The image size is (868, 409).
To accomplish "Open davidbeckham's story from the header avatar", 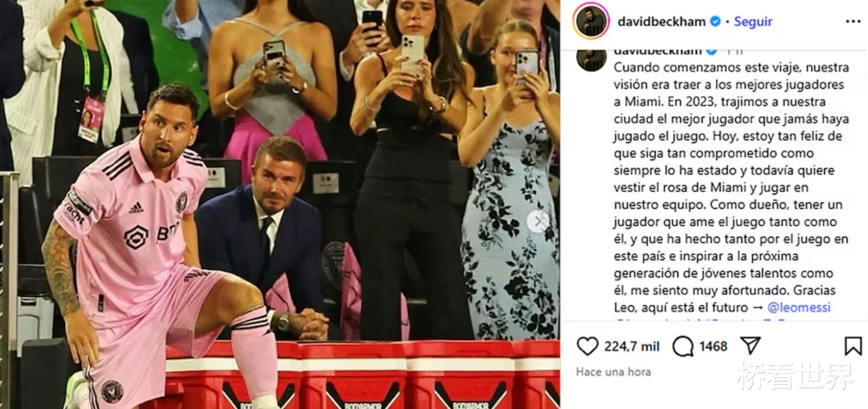I will [x=591, y=22].
